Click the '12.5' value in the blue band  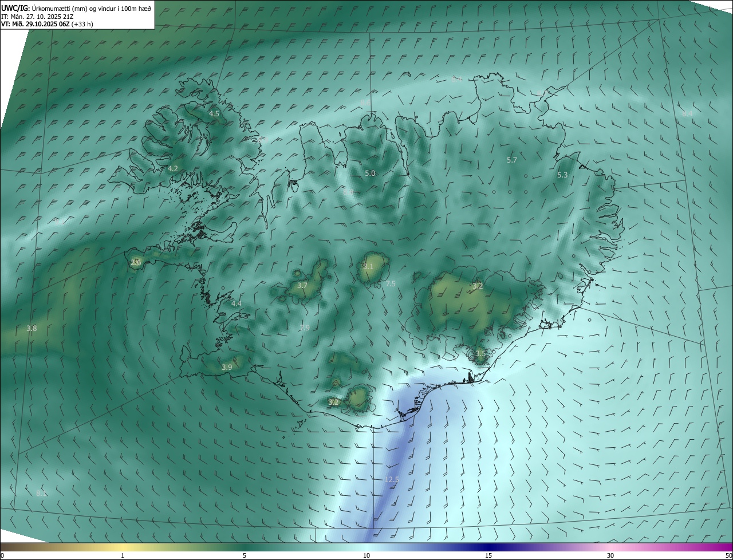[392, 479]
